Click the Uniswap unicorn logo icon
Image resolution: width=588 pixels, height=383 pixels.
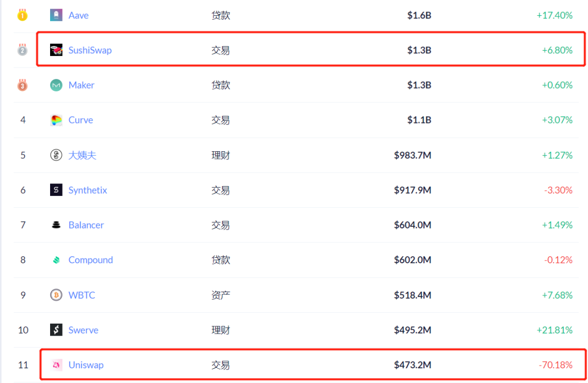[x=56, y=365]
